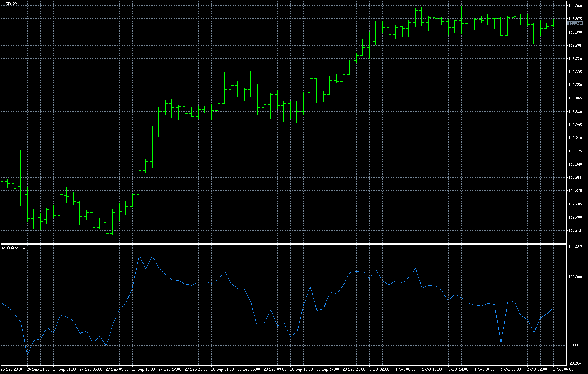
Task: Click the 114.060 price axis label
Action: point(575,6)
